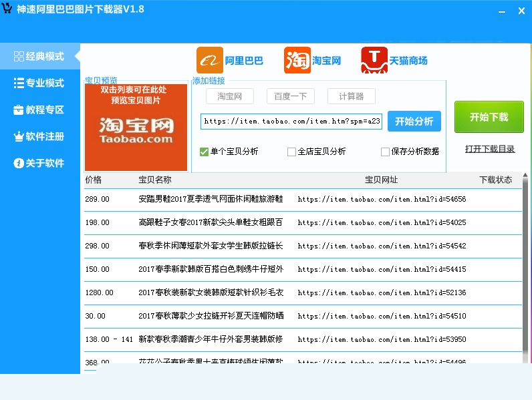Click the URL ending id=54656

pos(382,199)
